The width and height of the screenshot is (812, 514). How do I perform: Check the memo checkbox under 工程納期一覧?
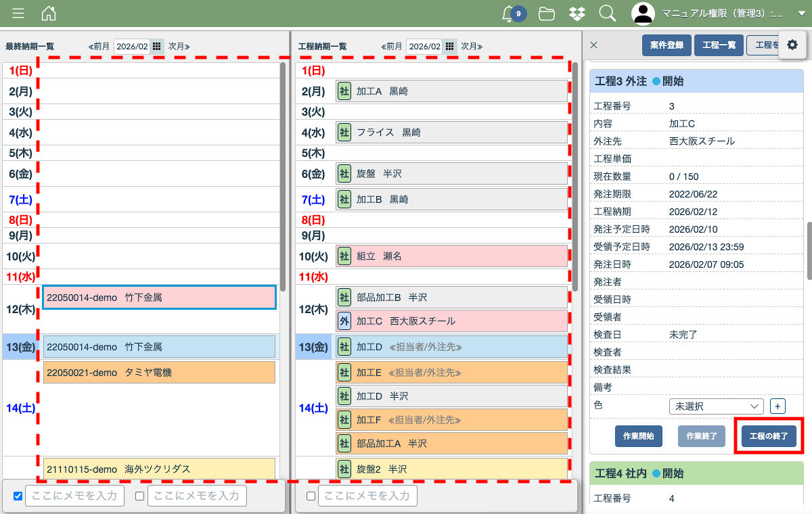point(311,496)
